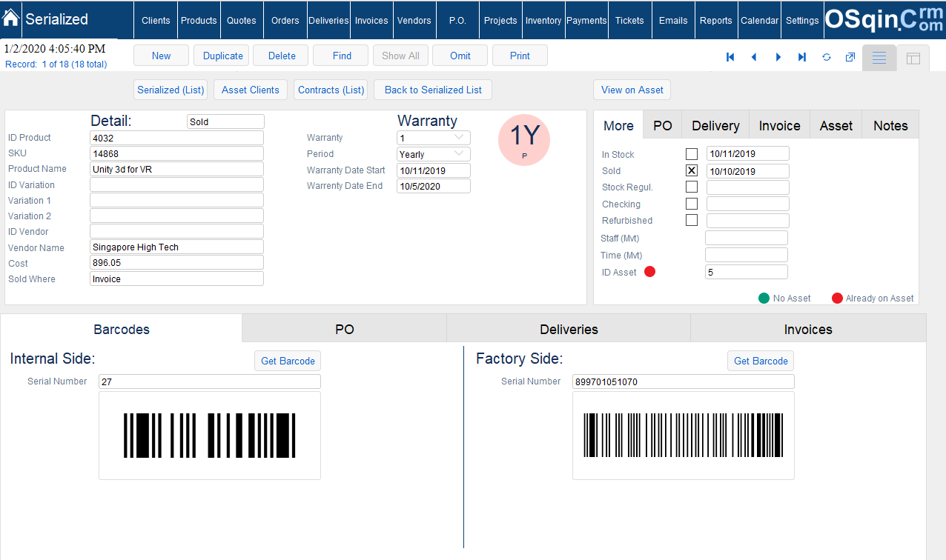
Task: Switch to the Notes tab
Action: (x=890, y=125)
